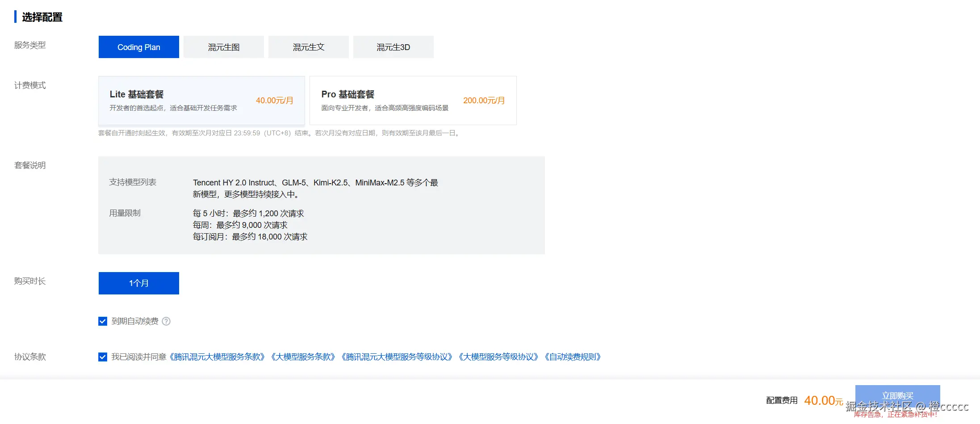Disable the 到期自动续费 checkbox

pos(102,321)
